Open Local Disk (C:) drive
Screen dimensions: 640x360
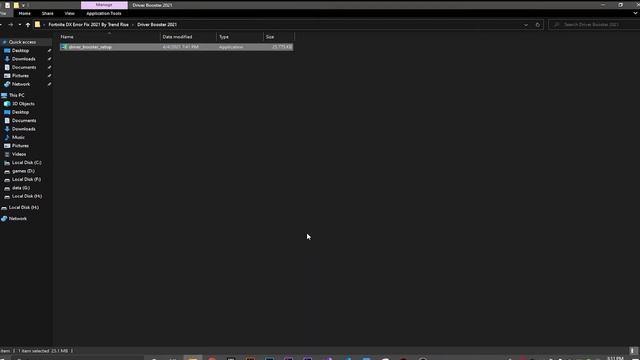(27, 162)
